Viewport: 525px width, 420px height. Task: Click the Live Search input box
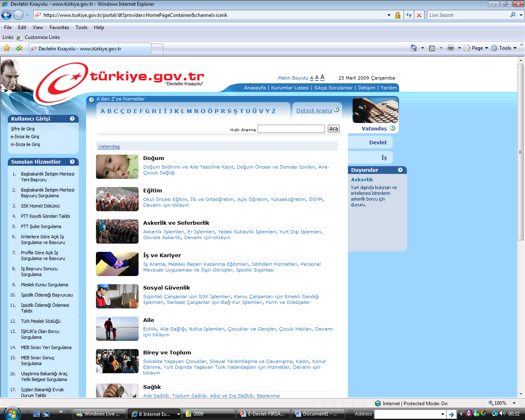pyautogui.click(x=468, y=15)
